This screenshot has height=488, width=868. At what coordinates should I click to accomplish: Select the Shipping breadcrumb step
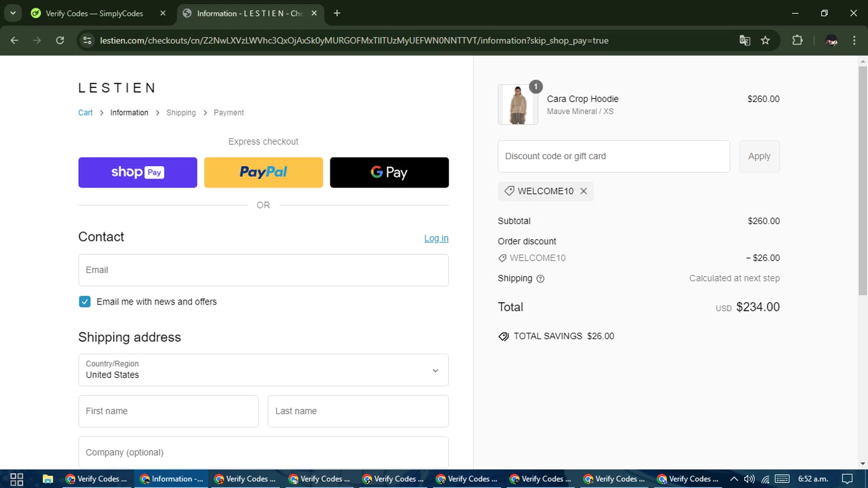[x=181, y=113]
